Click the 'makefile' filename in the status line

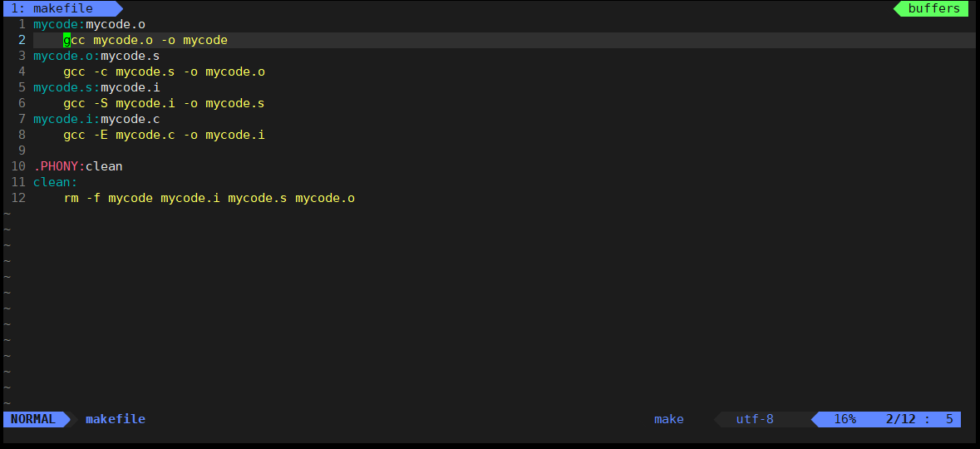coord(116,419)
